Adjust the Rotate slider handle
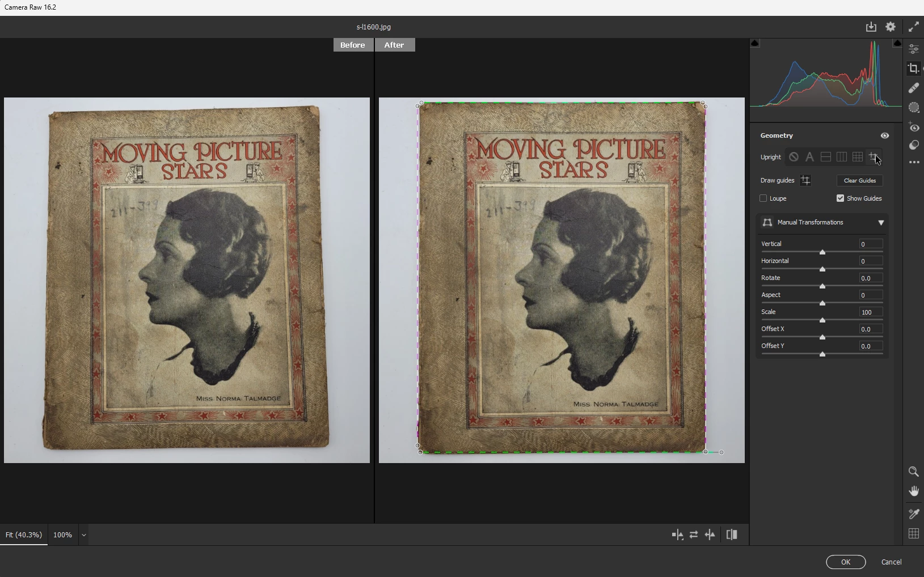Screen dimensions: 924x577 822,286
